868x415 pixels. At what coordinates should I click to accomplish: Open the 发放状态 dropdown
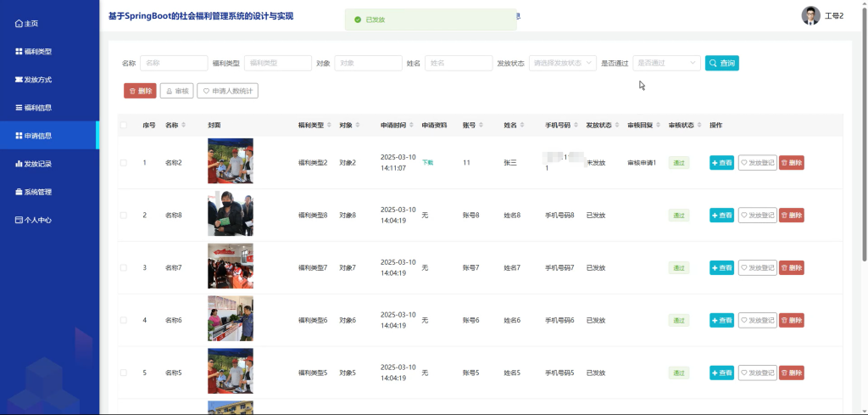point(563,63)
